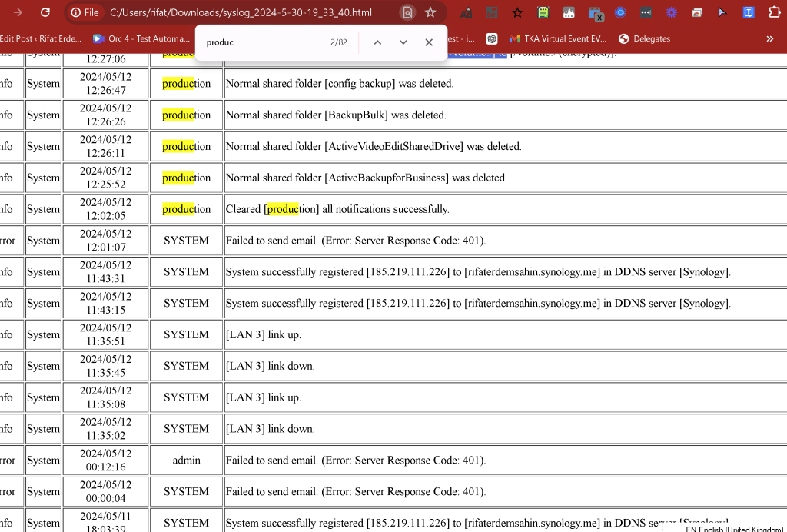Viewport: 787px width, 532px height.
Task: Go forward with the browser arrow
Action: point(18,12)
